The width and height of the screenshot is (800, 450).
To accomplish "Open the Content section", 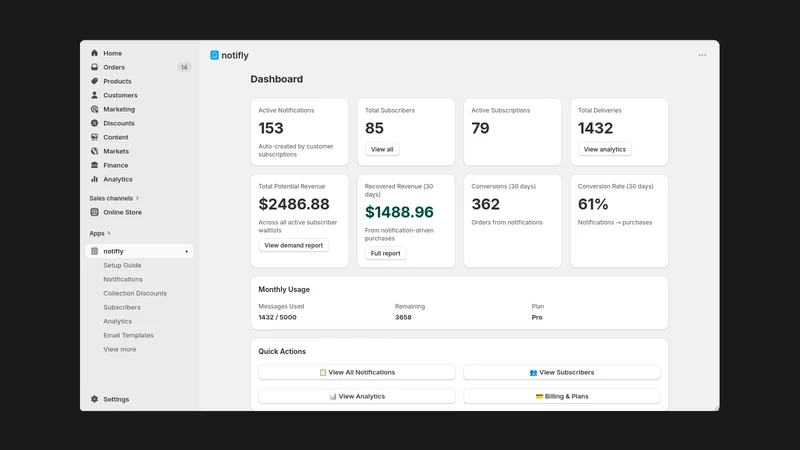I will point(116,137).
